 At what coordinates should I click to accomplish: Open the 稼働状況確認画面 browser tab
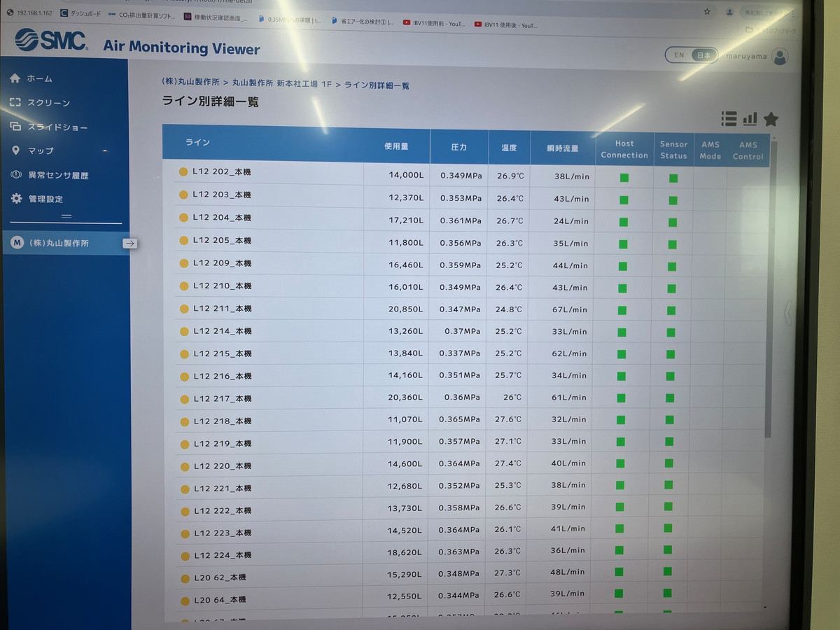[216, 17]
